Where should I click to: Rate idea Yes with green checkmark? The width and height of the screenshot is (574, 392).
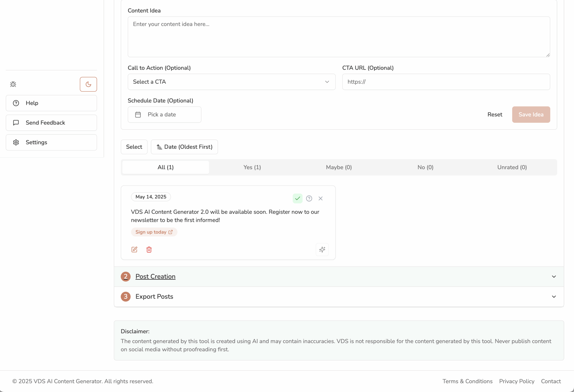(x=297, y=199)
